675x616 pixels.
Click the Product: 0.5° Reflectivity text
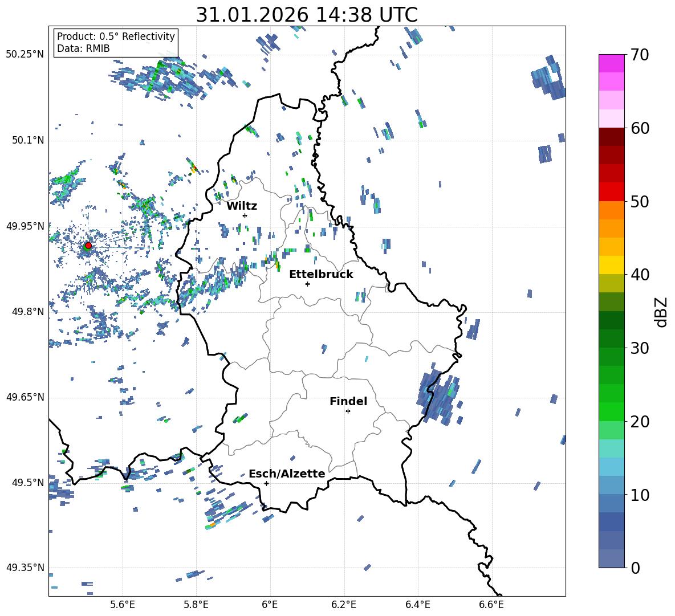[x=116, y=36]
